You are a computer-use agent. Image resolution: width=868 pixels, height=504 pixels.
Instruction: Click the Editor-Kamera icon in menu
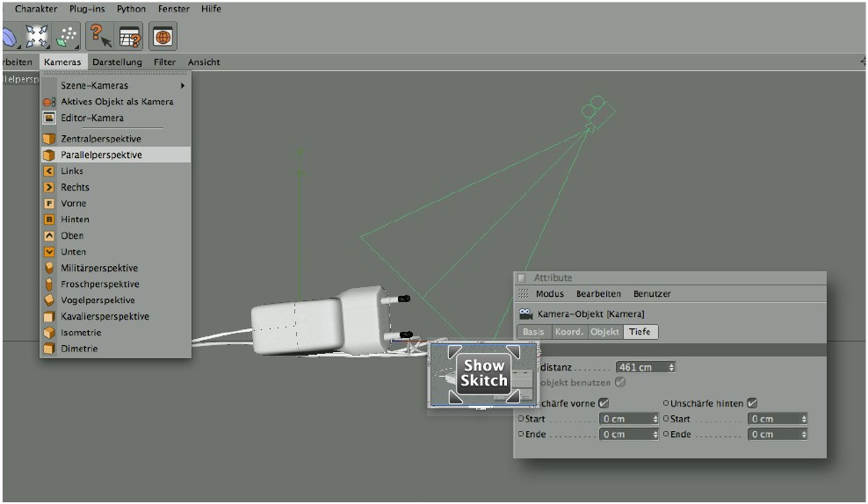[x=49, y=118]
